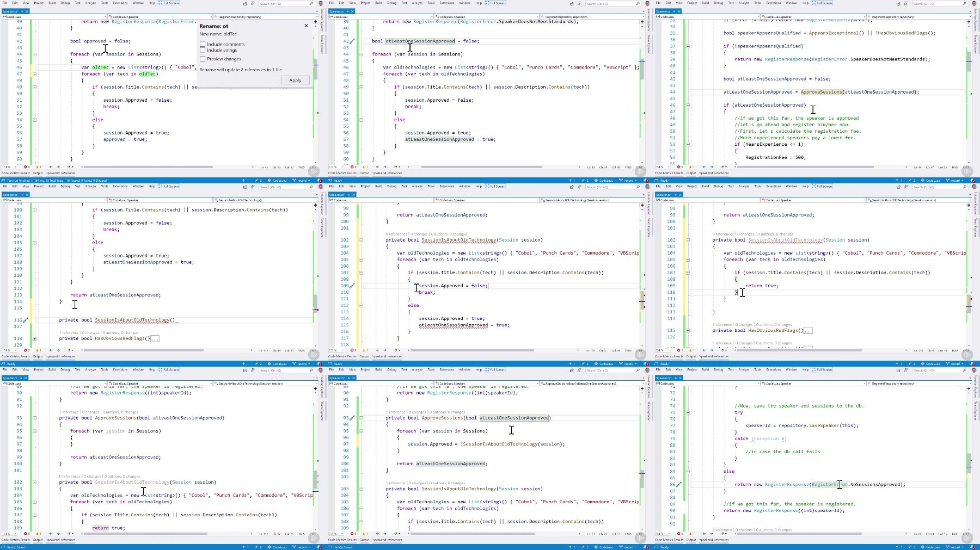Click CodeLuau repository under the top-left window

coord(278,180)
